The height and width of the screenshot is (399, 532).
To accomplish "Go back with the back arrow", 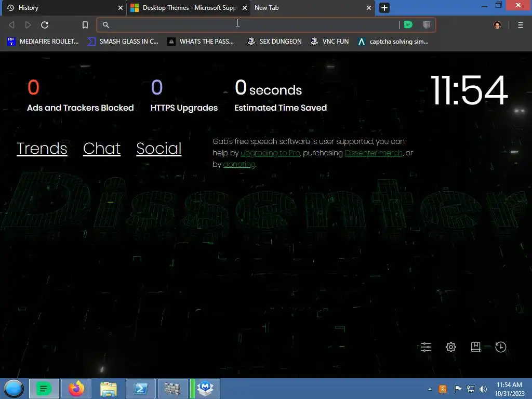I will [11, 25].
